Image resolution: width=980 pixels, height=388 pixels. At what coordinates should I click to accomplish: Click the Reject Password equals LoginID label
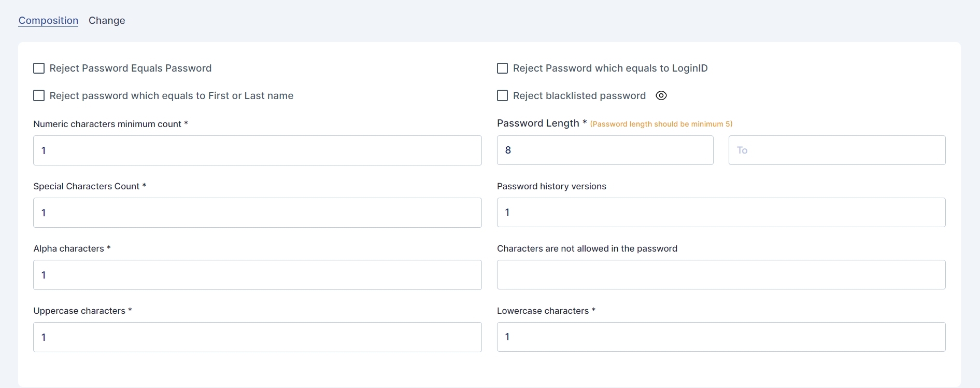(x=610, y=68)
